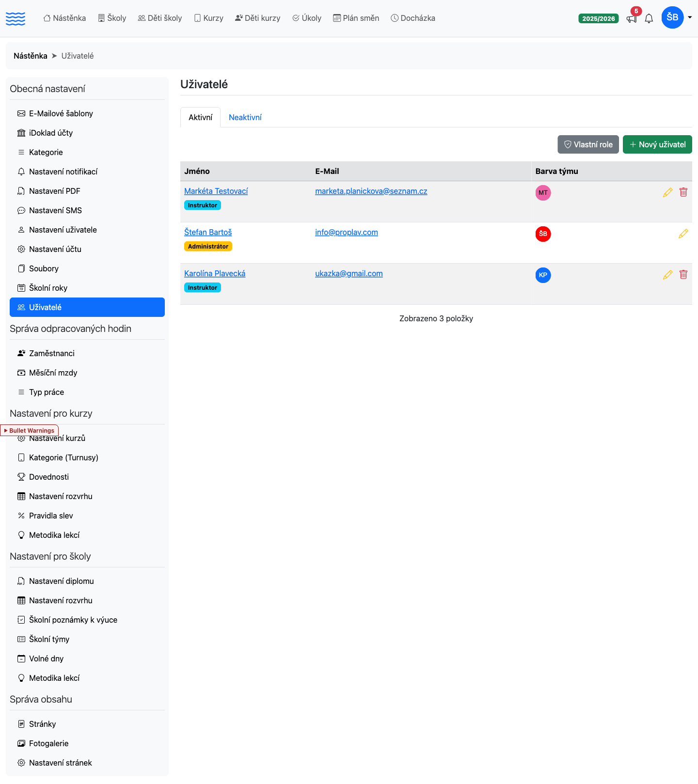Select the 2025/2026 school year badge
The height and width of the screenshot is (784, 698).
599,18
